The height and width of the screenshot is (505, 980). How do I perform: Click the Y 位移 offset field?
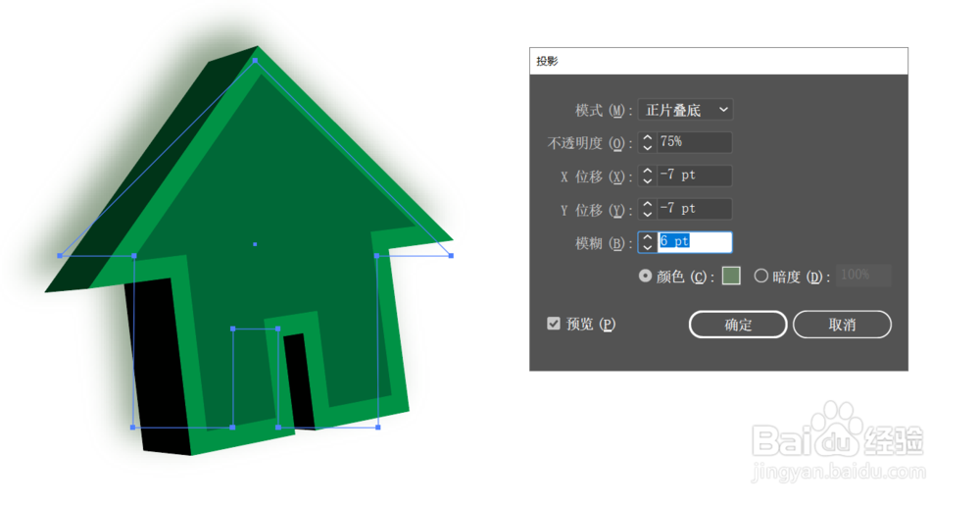(694, 209)
